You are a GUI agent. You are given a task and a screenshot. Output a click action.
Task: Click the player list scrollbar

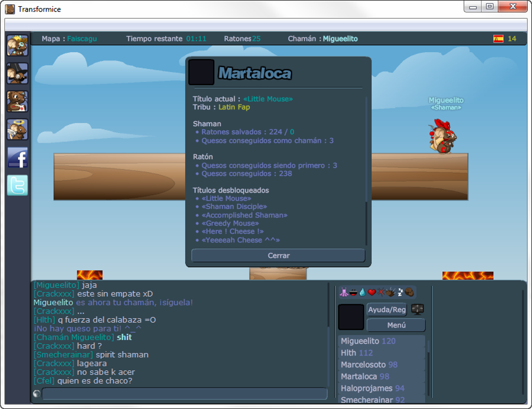(428, 367)
